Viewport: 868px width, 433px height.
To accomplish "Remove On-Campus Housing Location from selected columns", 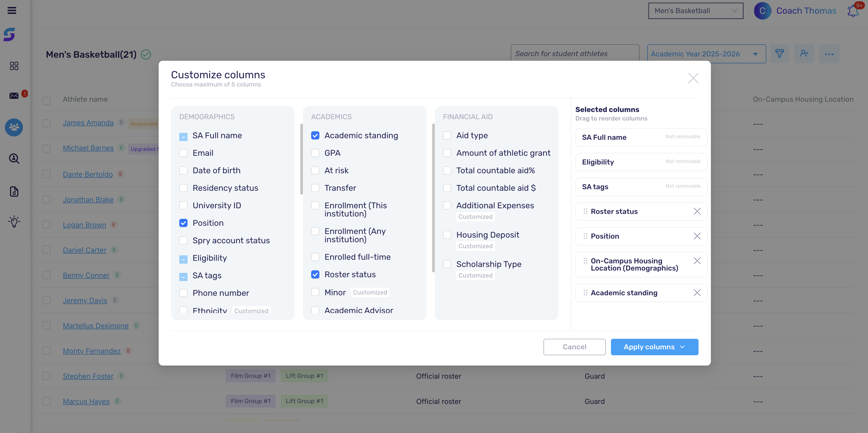I will 697,261.
